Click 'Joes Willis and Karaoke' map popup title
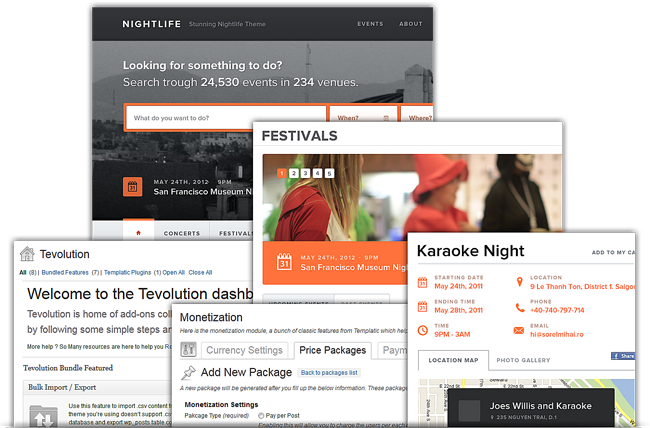 tap(541, 406)
